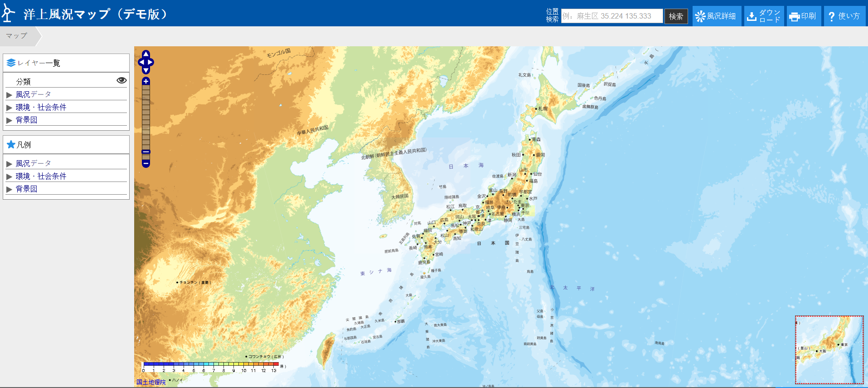This screenshot has height=388, width=868.
Task: Open the 国土地理院 attribution link
Action: pos(151,382)
